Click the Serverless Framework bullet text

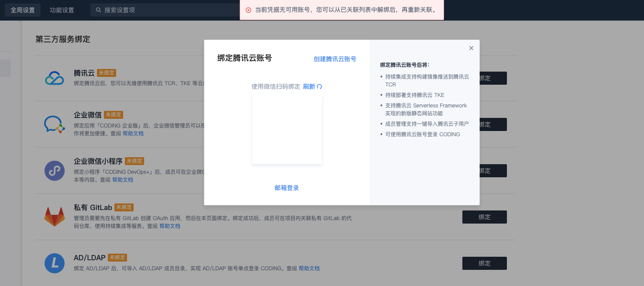[x=426, y=110]
